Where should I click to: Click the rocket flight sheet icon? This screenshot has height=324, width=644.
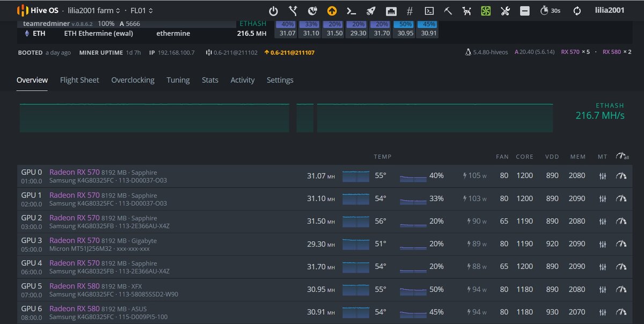(371, 10)
